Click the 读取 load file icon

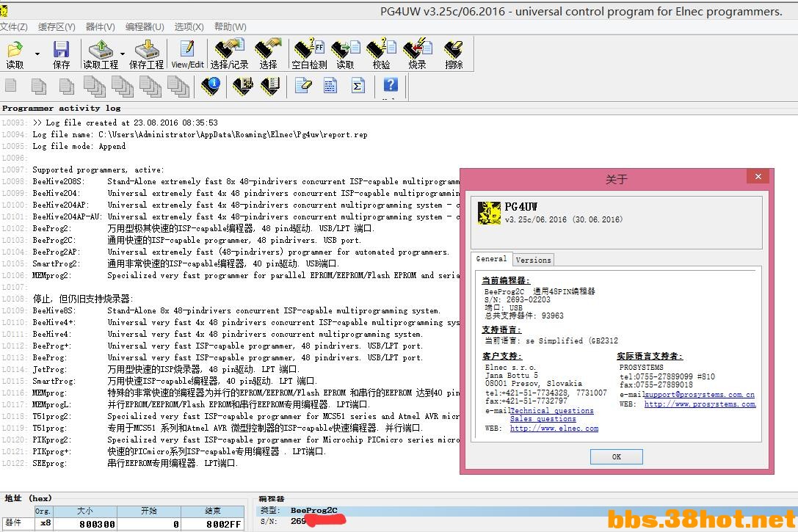pyautogui.click(x=15, y=54)
